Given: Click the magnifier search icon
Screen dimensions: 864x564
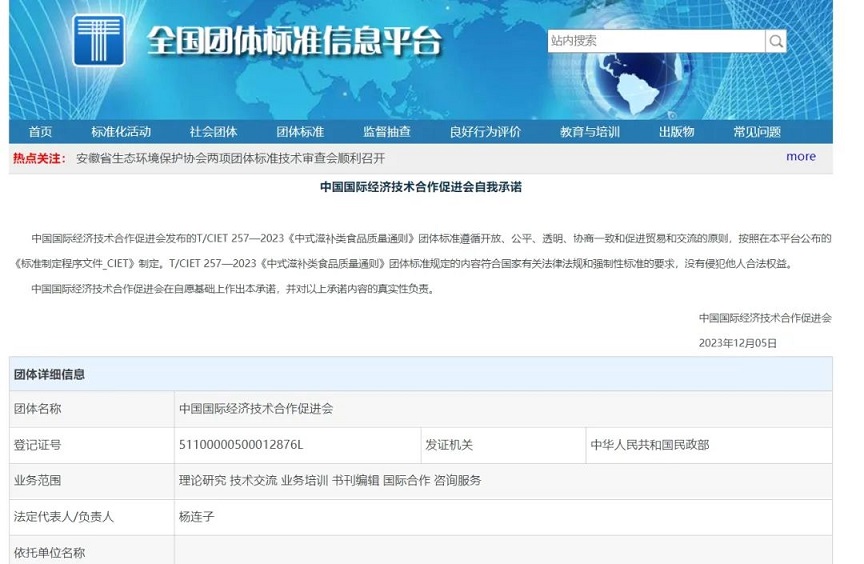Looking at the screenshot, I should 776,41.
